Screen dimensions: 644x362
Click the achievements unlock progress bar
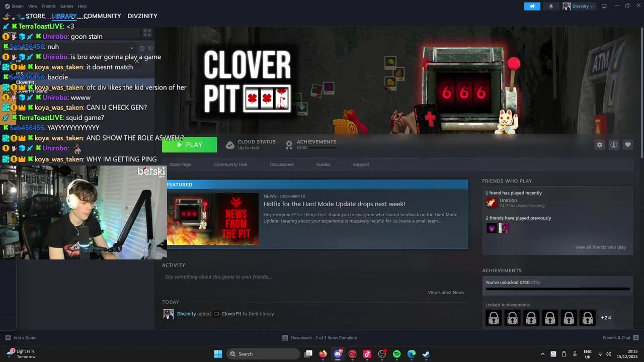point(557,289)
